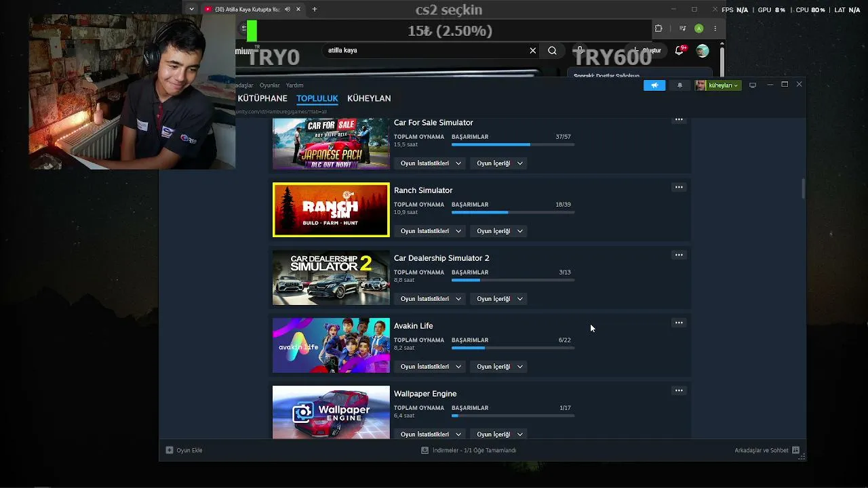Open the YouTube account avatar
The height and width of the screenshot is (488, 868).
point(703,51)
